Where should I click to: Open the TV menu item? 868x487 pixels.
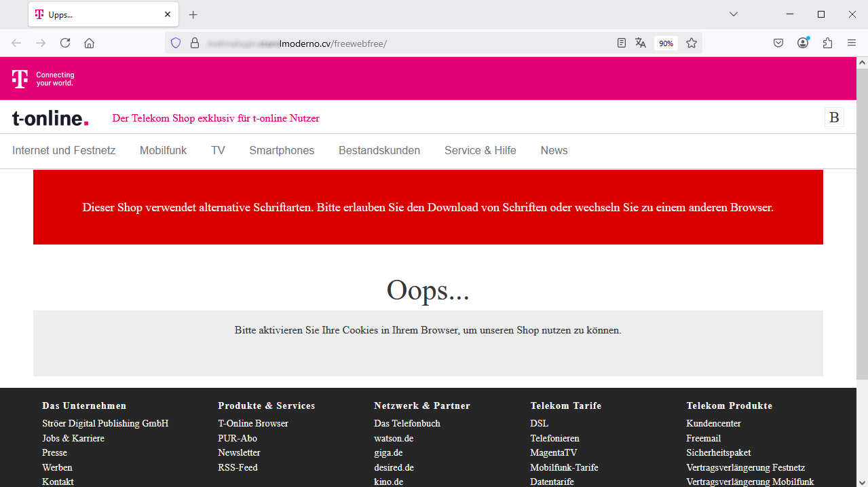tap(218, 151)
